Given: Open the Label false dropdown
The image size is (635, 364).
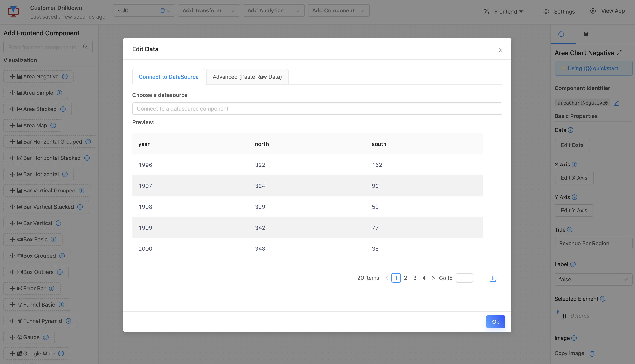Looking at the screenshot, I should point(593,279).
